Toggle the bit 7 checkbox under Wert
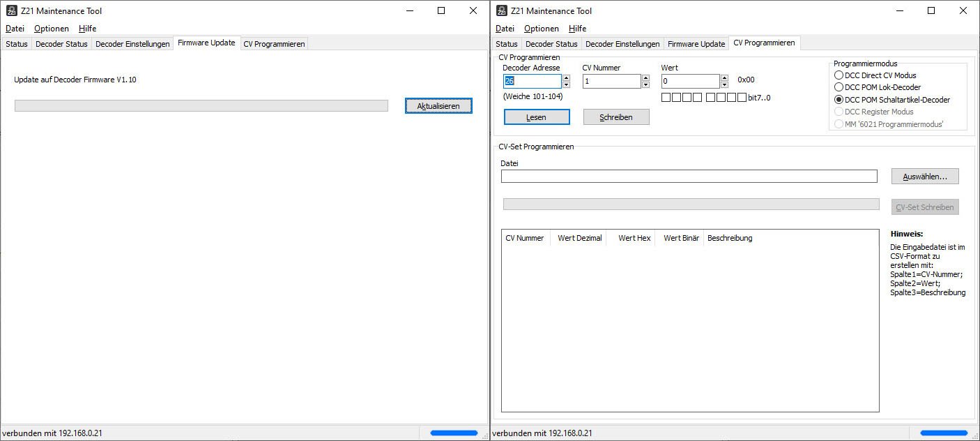The image size is (980, 441). click(666, 98)
